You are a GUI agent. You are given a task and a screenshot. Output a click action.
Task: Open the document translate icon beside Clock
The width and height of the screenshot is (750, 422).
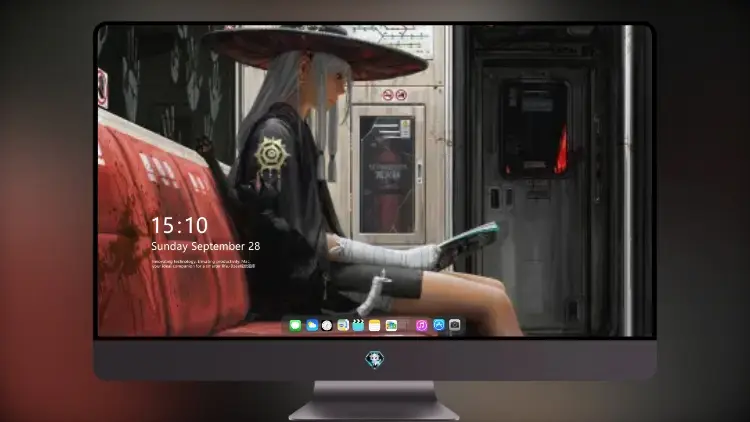tap(342, 325)
